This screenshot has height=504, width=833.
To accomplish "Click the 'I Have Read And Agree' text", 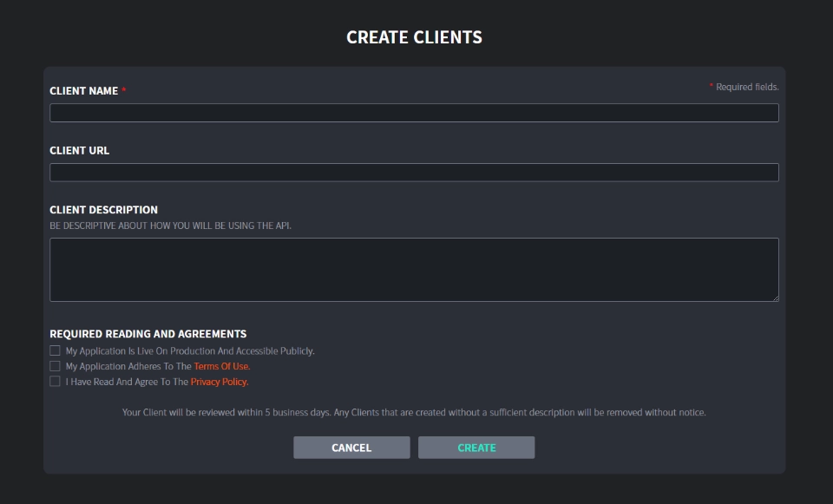I will 127,382.
